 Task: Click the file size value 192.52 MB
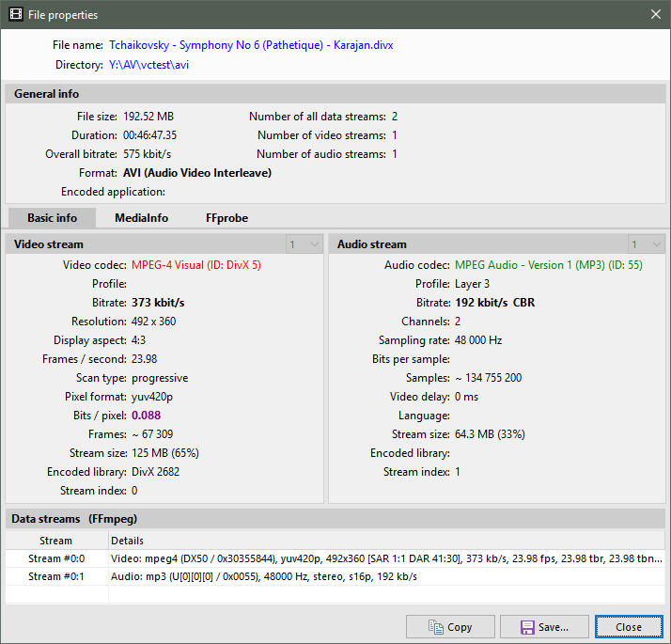pos(148,117)
